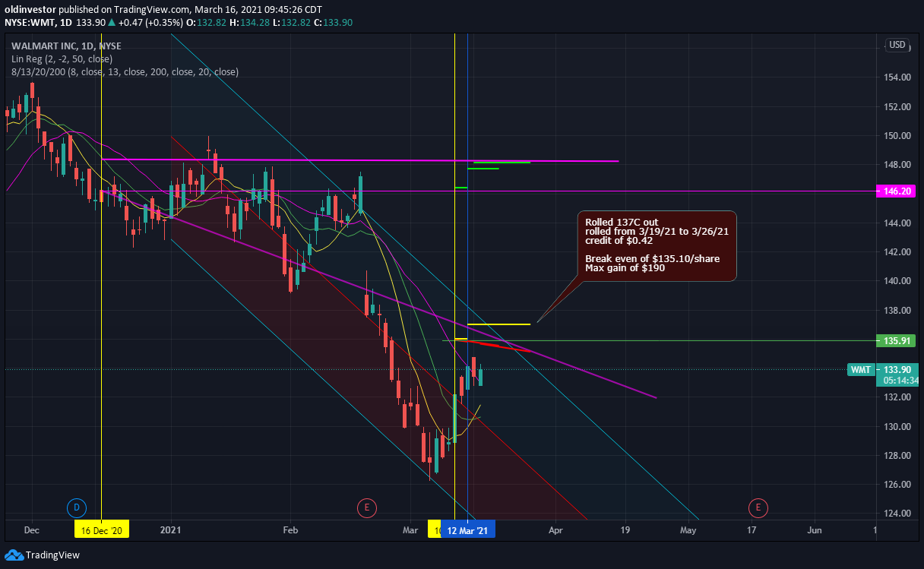924x569 pixels.
Task: Select the 12 Mar '21 date label
Action: (469, 529)
